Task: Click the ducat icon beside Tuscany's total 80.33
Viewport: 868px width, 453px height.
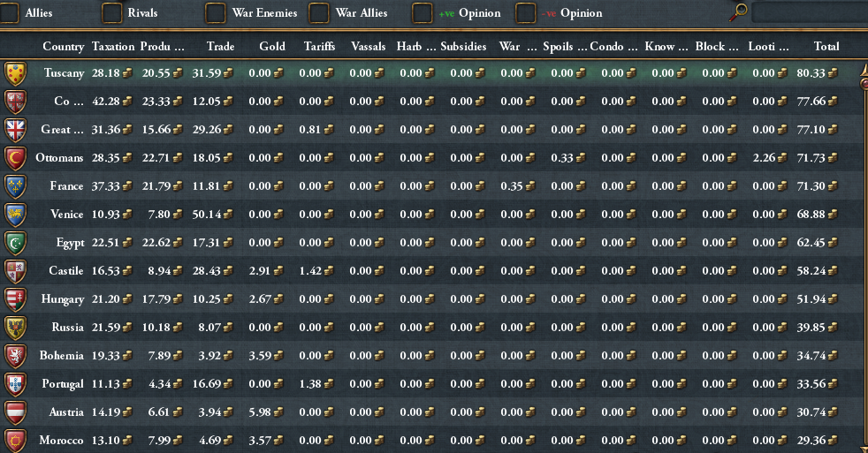Action: tap(833, 73)
